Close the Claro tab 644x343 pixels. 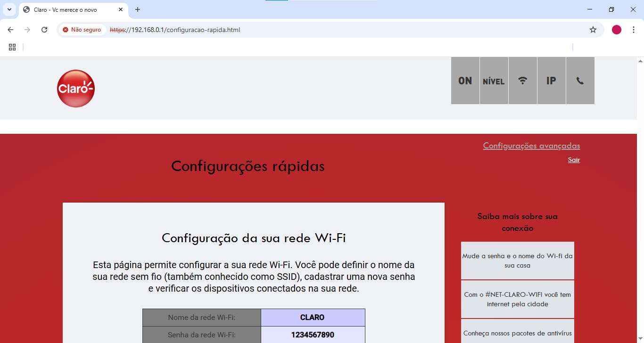(121, 9)
